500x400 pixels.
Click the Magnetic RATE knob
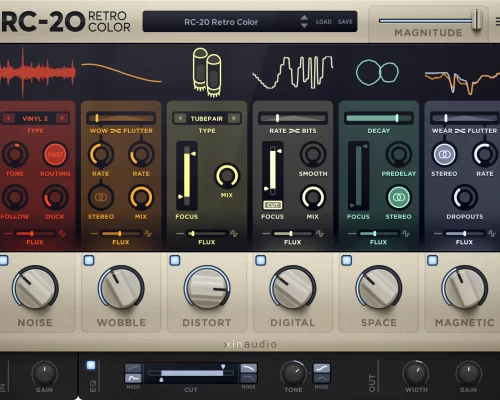[485, 154]
